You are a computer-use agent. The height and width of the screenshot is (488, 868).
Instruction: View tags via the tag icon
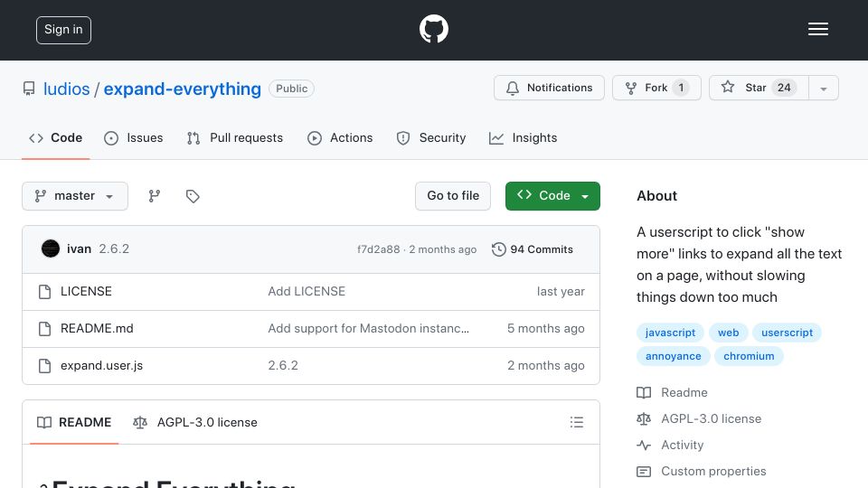tap(193, 196)
